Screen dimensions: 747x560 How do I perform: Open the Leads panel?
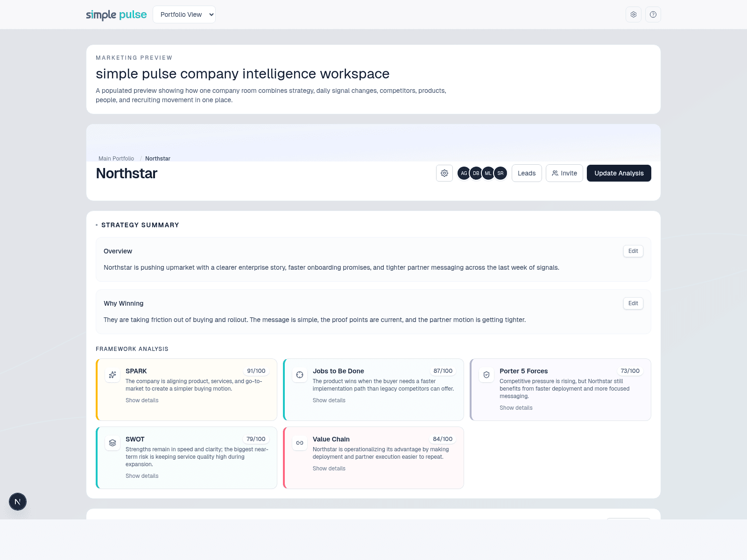[526, 173]
